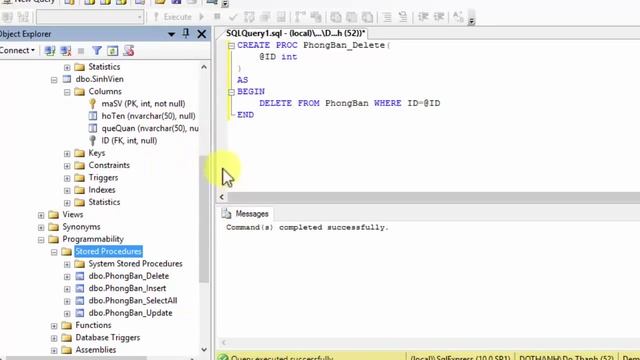This screenshot has width=640, height=360.
Task: Click Specify Values for Template Parameters icon
Action: click(458, 17)
